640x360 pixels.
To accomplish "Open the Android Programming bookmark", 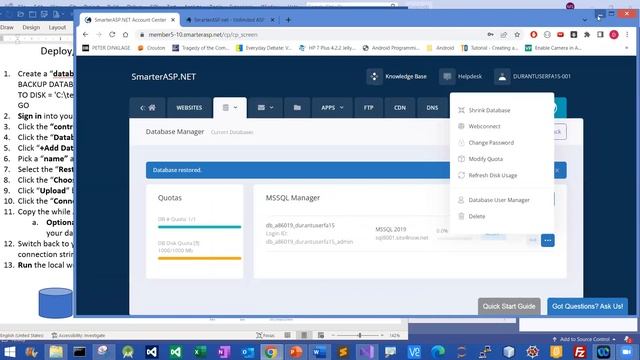I will tap(391, 48).
